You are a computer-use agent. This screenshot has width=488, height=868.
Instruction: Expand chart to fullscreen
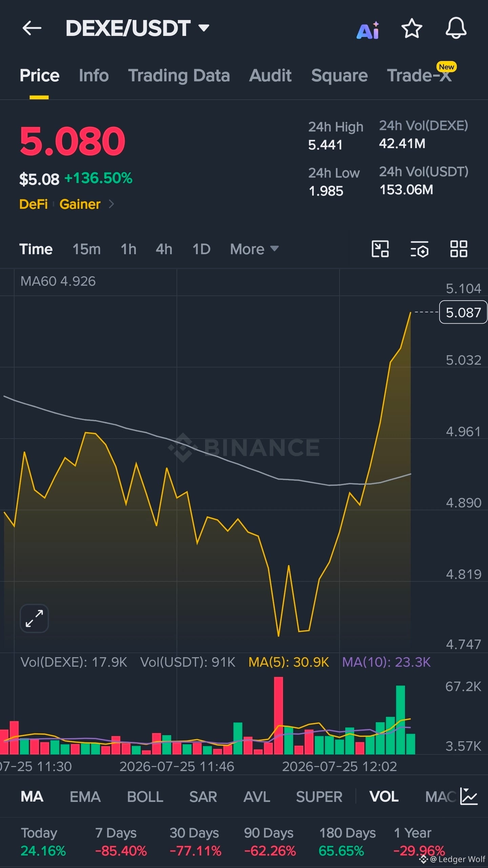pos(34,618)
